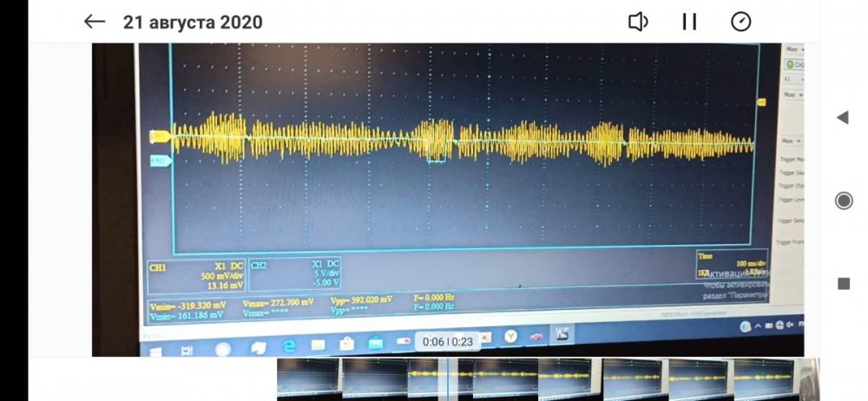Screen dimensions: 868x401
Task: Click the yellow CH1 marker on the oscilloscope
Action: 160,135
